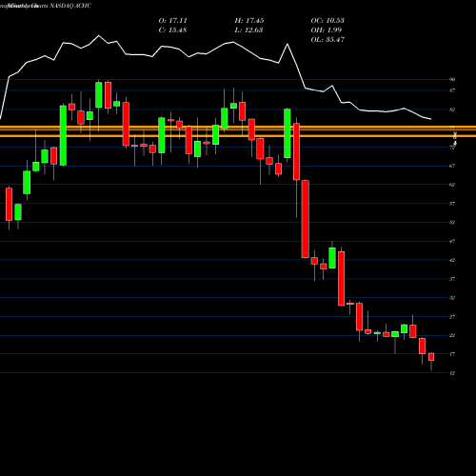476x476 pixels.
Task: Click the 82 price axis label
Action: pos(452,109)
